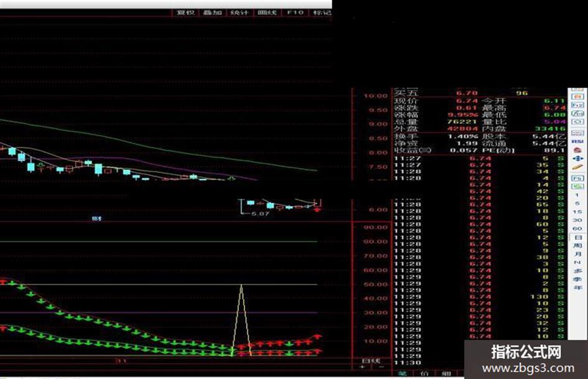Select the 季 quarterly period
The width and height of the screenshot is (588, 379).
tap(577, 279)
